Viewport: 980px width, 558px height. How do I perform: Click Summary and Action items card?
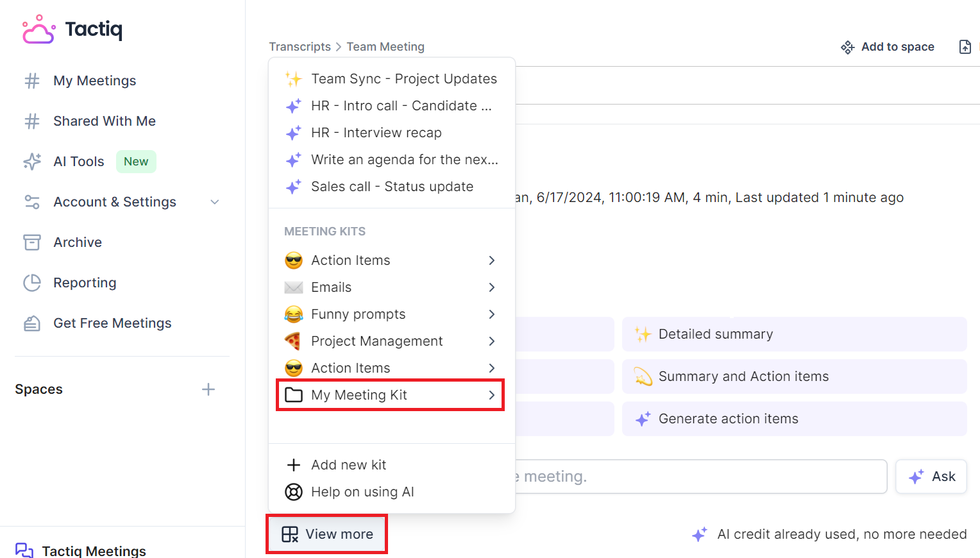coord(795,376)
